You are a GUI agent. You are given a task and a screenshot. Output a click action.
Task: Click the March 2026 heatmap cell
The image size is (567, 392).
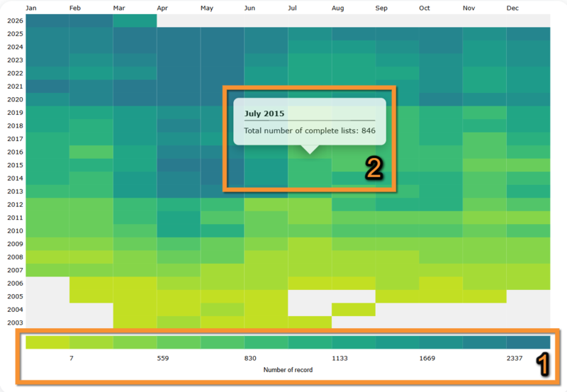click(x=135, y=21)
